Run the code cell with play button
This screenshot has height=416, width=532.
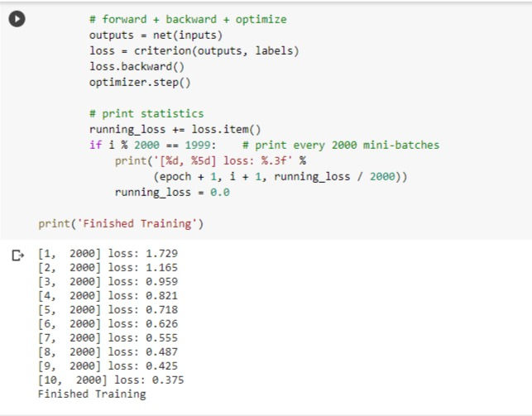(x=17, y=19)
